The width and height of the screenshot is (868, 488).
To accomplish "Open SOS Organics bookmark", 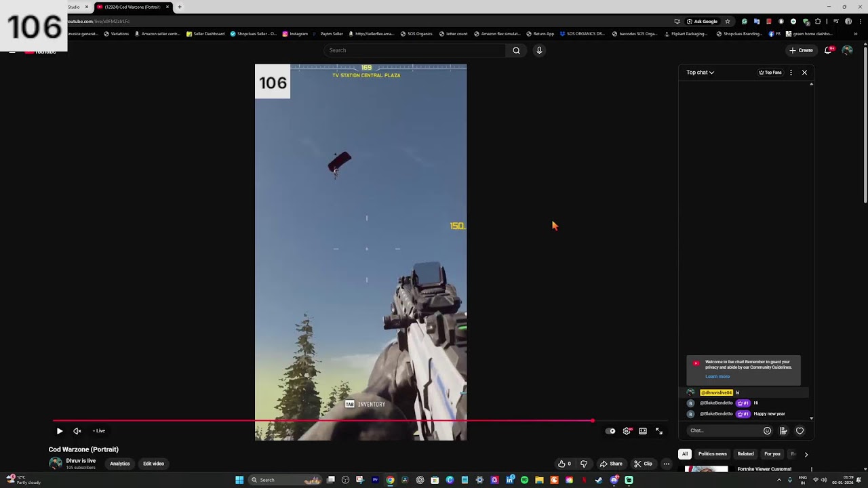I will point(416,34).
